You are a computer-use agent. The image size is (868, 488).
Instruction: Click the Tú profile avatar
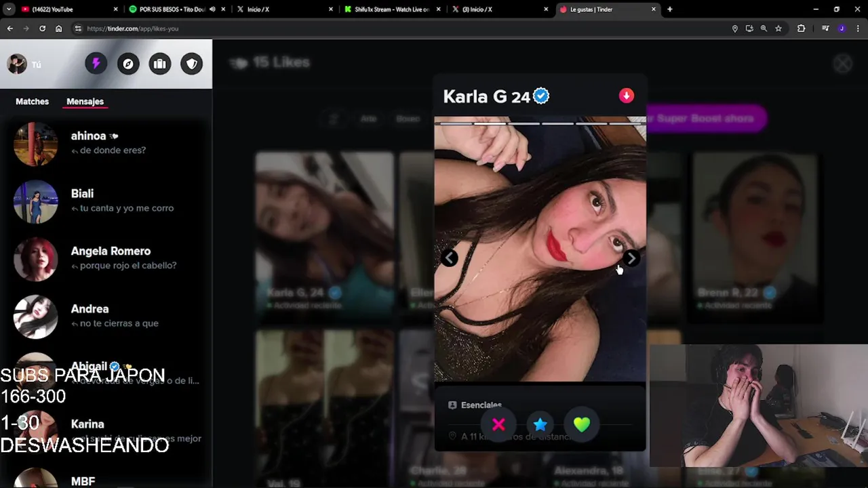(x=17, y=64)
